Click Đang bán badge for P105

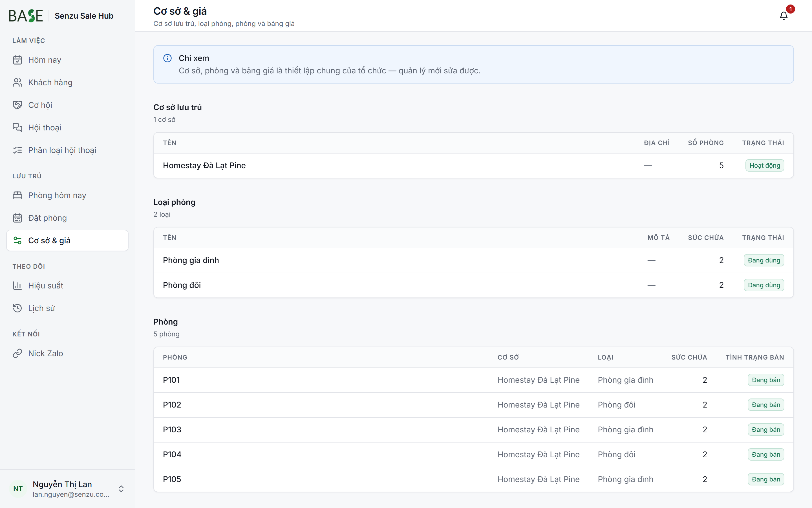click(x=766, y=479)
